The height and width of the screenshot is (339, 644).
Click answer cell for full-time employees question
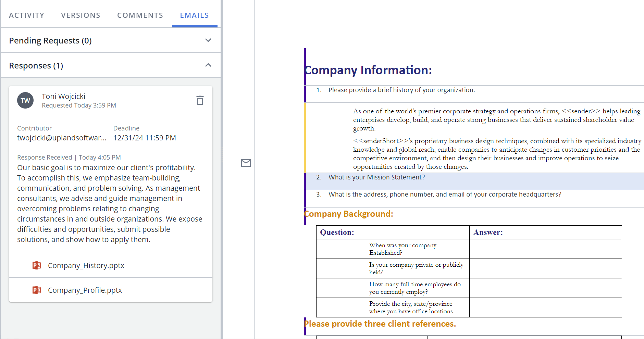pos(546,288)
